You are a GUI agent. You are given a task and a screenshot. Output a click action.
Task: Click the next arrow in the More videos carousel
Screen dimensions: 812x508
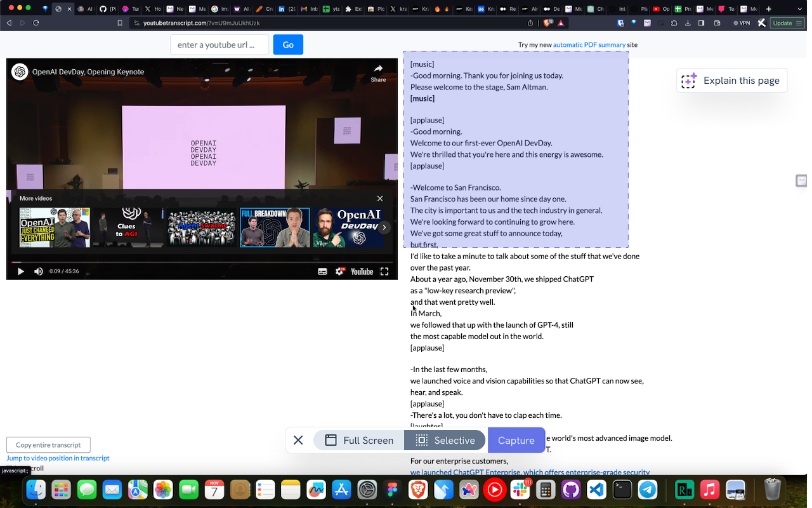(384, 227)
